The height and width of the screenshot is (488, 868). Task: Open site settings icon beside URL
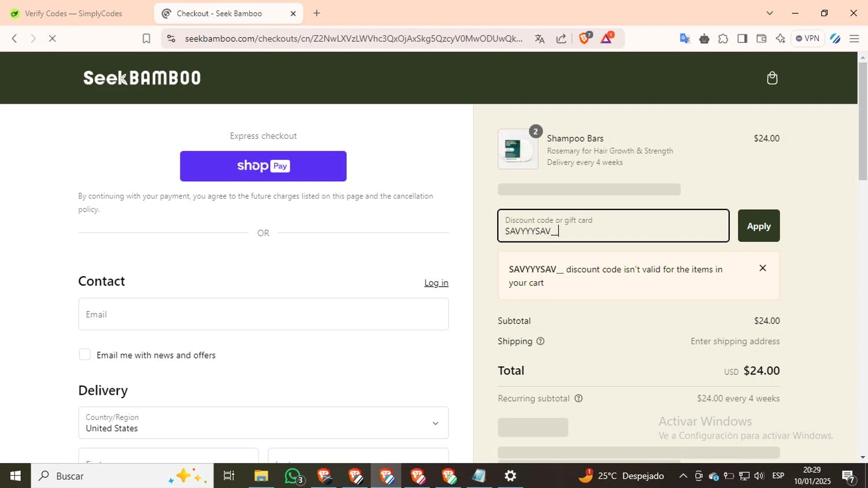171,39
